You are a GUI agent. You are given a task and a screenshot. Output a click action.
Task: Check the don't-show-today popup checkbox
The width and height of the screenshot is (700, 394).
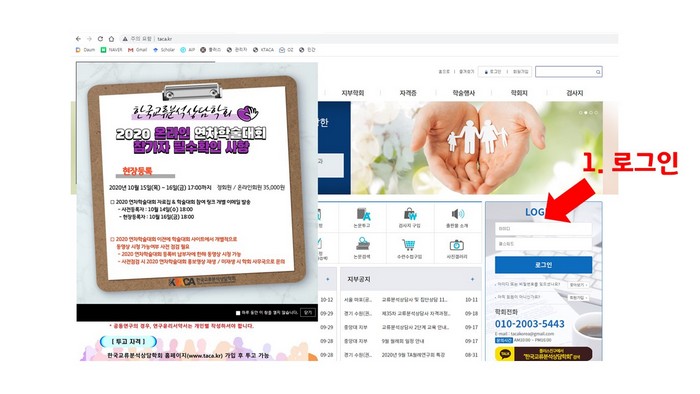238,313
